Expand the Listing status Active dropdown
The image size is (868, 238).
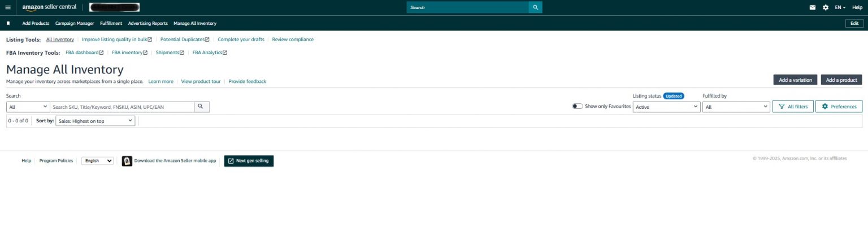click(666, 107)
